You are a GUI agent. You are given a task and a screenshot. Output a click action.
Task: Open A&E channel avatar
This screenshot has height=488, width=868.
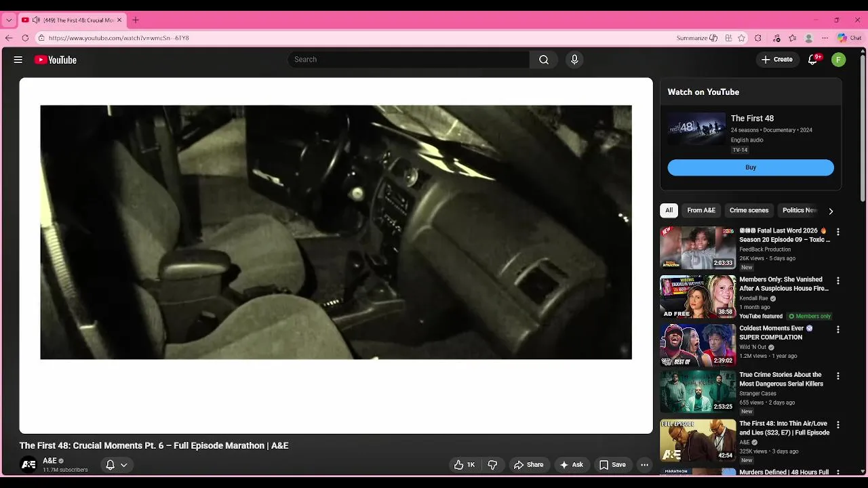click(x=28, y=465)
